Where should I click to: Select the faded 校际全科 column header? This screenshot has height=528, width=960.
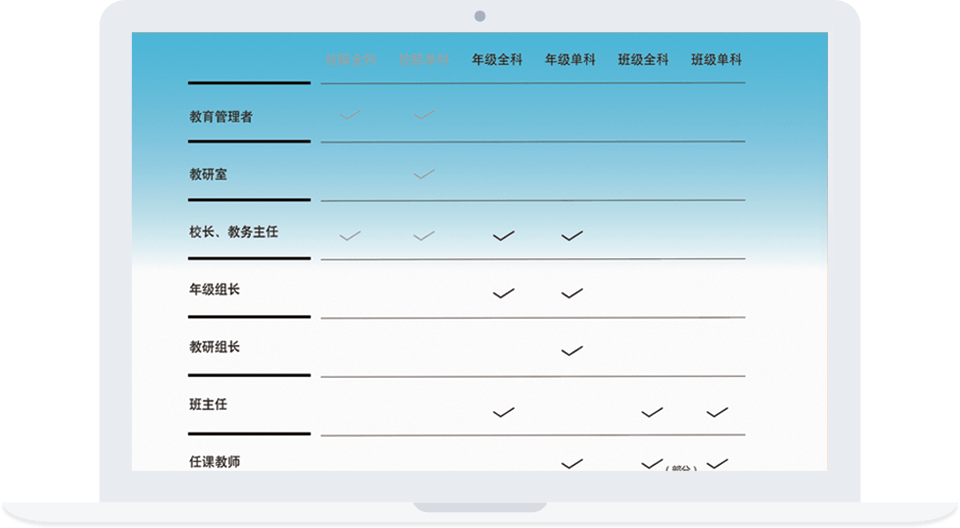[x=351, y=60]
